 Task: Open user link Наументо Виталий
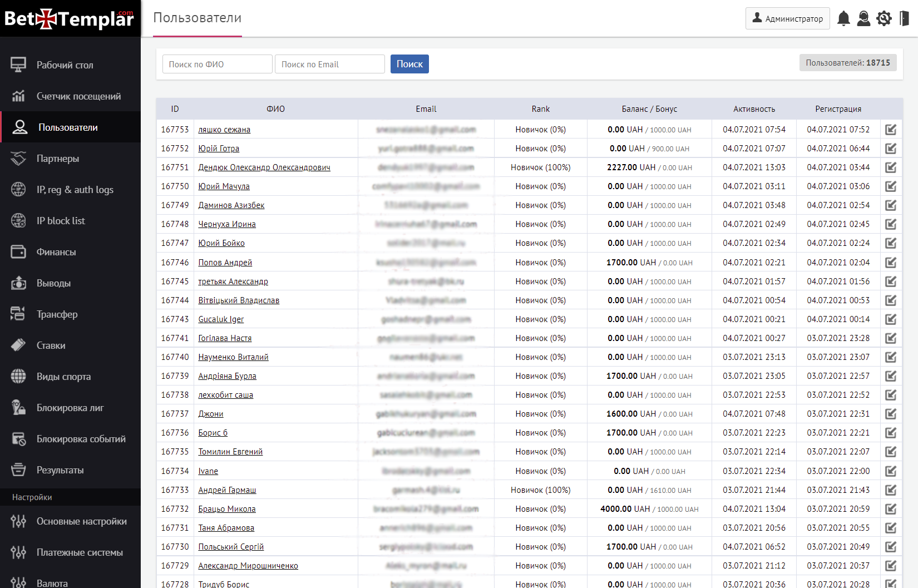coord(233,357)
